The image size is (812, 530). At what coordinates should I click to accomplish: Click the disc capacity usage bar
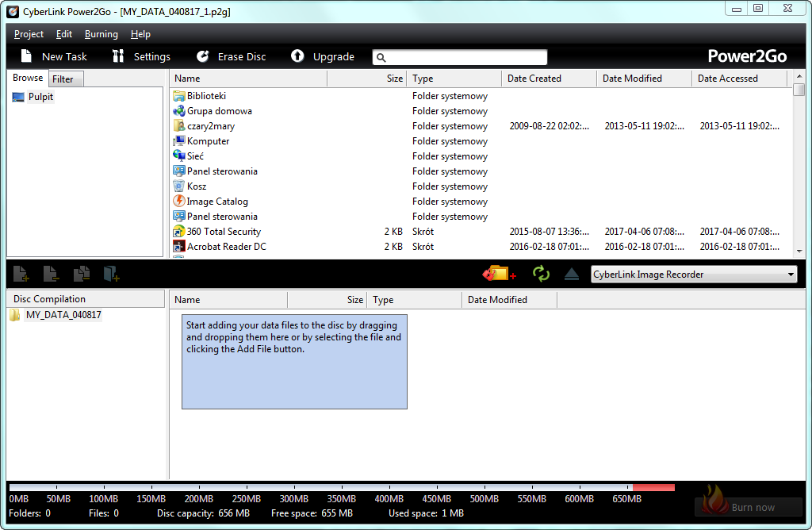click(x=342, y=487)
